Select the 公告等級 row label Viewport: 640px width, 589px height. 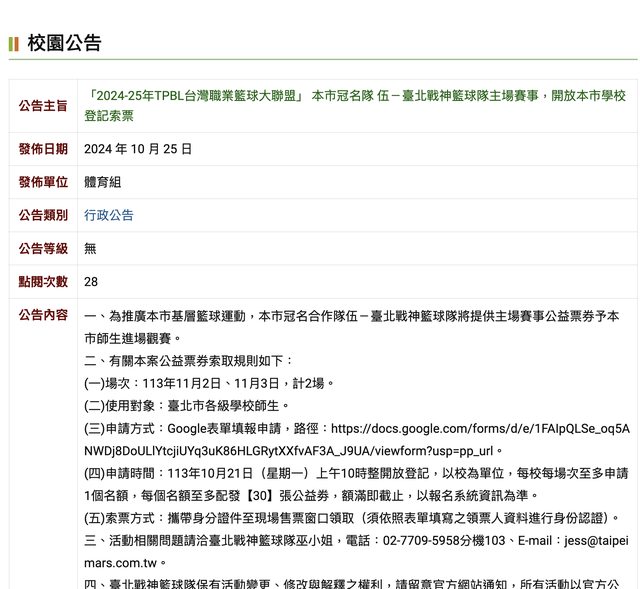click(x=43, y=248)
